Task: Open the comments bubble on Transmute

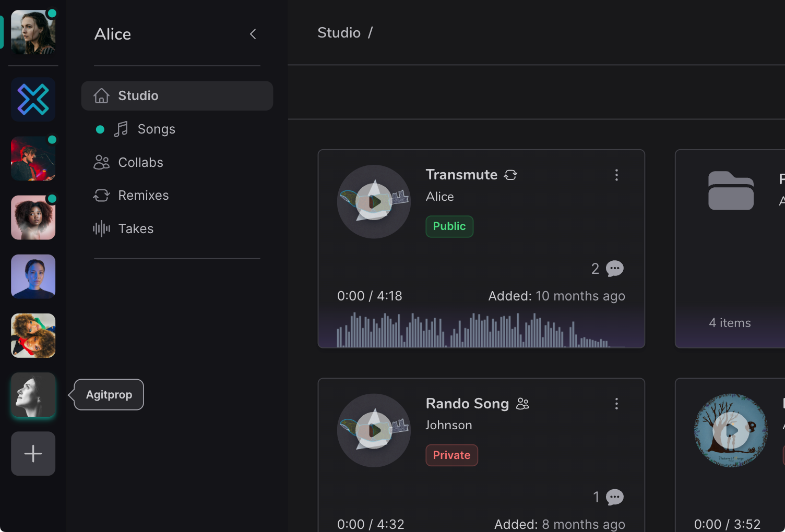Action: click(614, 268)
